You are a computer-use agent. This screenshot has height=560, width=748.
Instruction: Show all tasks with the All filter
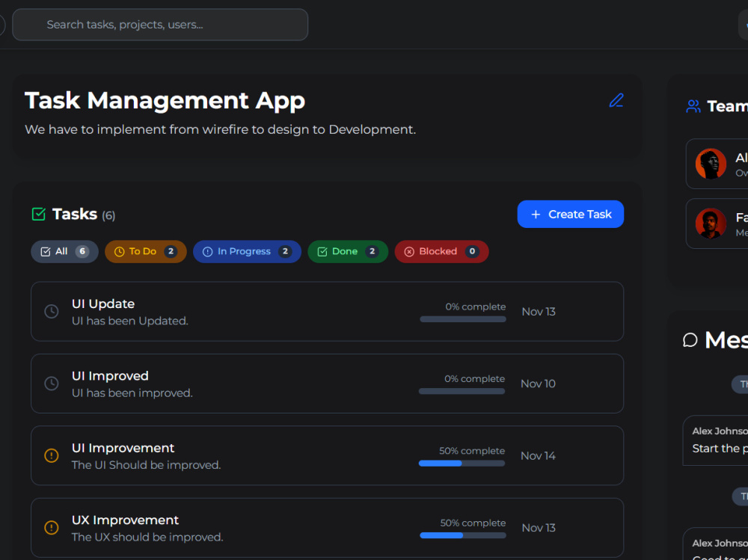(x=65, y=251)
